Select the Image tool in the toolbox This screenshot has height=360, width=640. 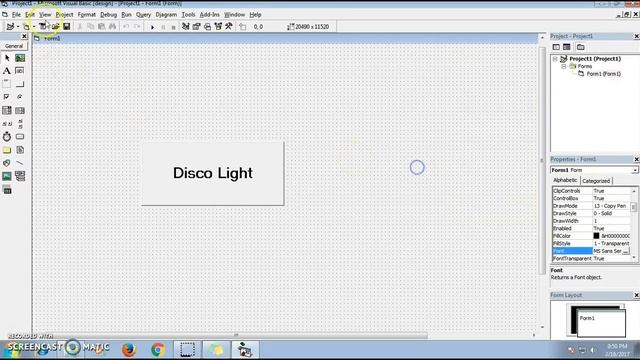(x=7, y=176)
